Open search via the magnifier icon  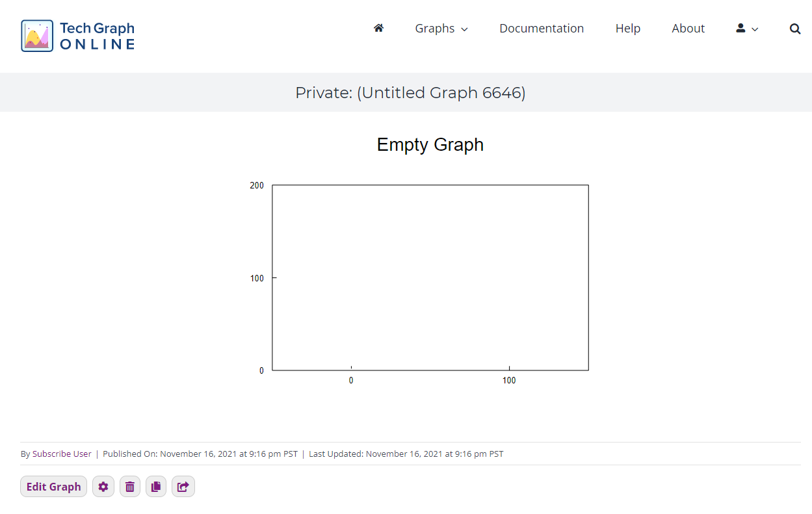pyautogui.click(x=794, y=29)
